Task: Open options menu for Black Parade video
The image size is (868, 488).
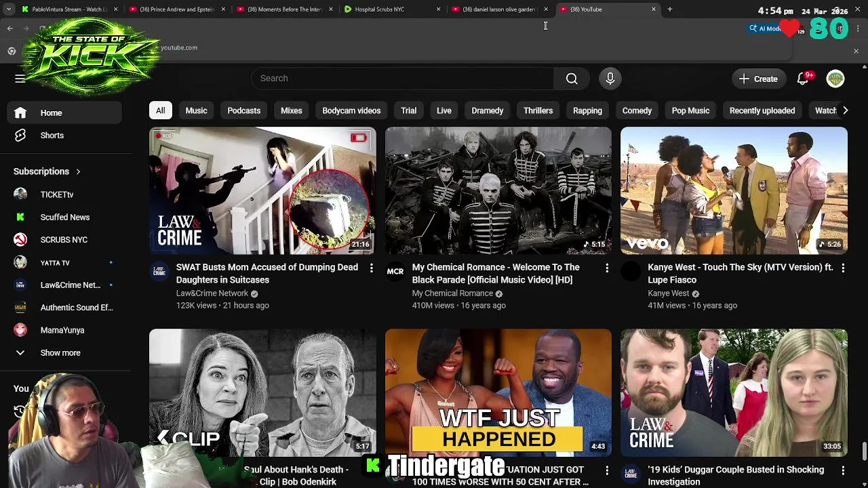Action: [607, 268]
